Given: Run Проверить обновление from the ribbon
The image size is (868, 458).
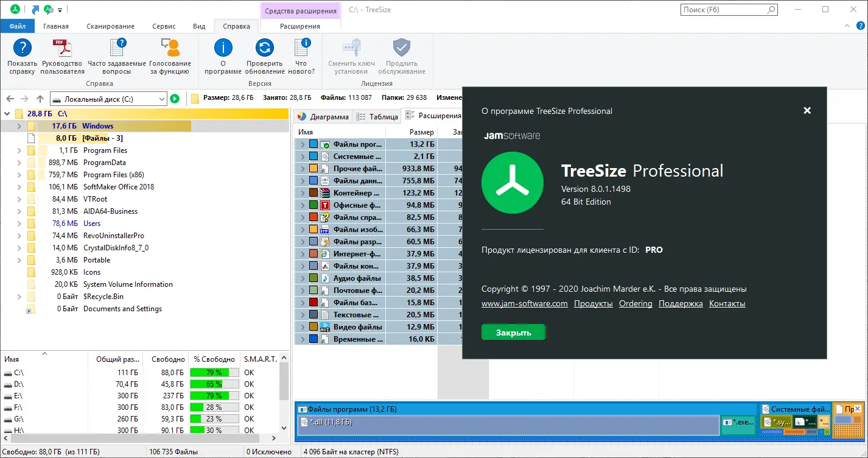Looking at the screenshot, I should coord(265,48).
